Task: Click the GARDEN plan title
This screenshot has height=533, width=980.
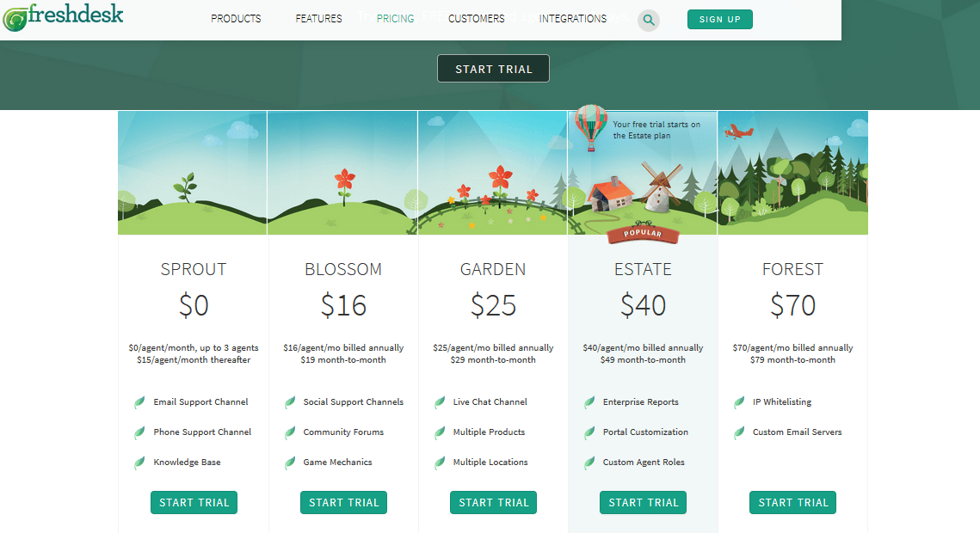Action: 493,269
